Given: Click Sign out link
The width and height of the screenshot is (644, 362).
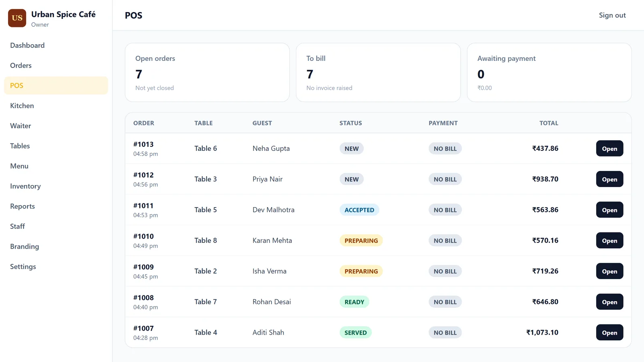Looking at the screenshot, I should coord(612,15).
